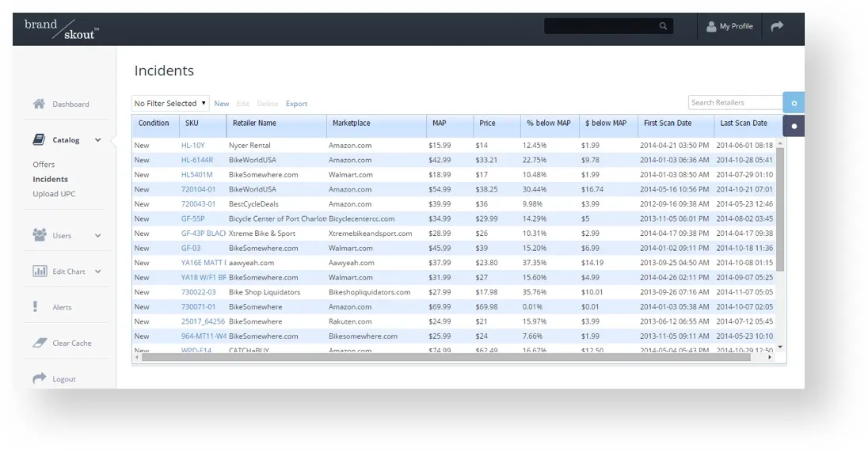Click the Export link above the table
The image size is (868, 452).
pos(296,104)
